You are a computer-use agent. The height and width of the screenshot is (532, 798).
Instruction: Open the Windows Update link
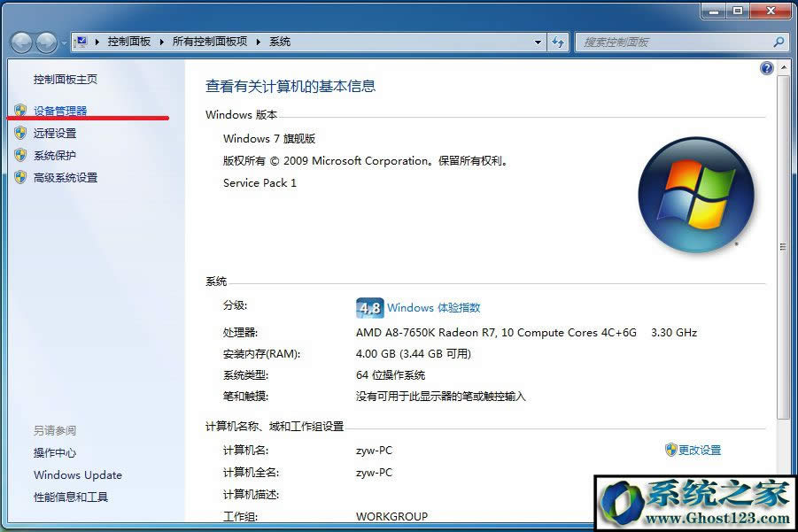(77, 475)
